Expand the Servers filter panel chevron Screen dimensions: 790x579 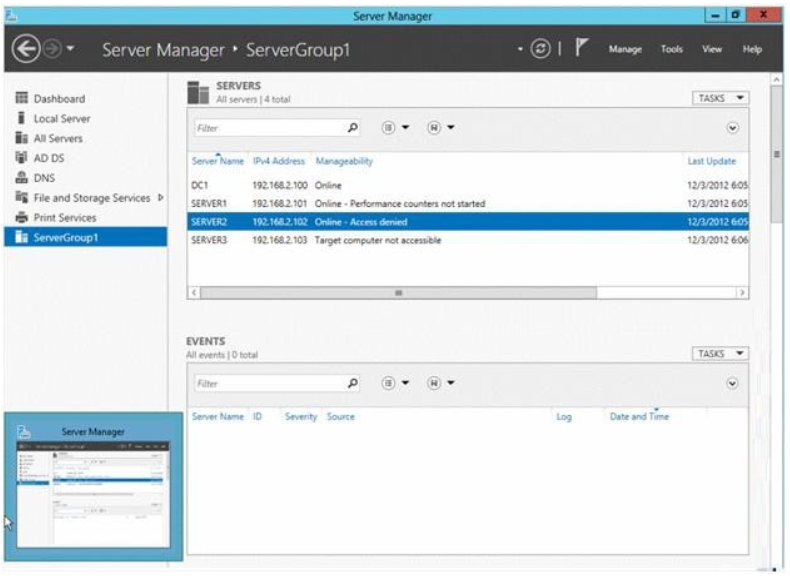pos(733,128)
